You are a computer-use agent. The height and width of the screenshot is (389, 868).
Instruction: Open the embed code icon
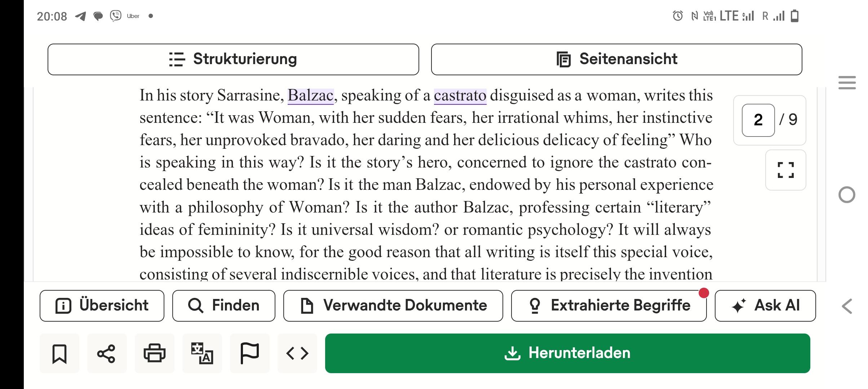(297, 353)
